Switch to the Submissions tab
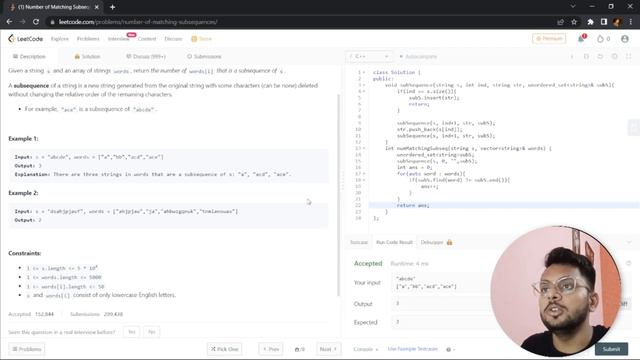This screenshot has height=360, width=640. (204, 56)
